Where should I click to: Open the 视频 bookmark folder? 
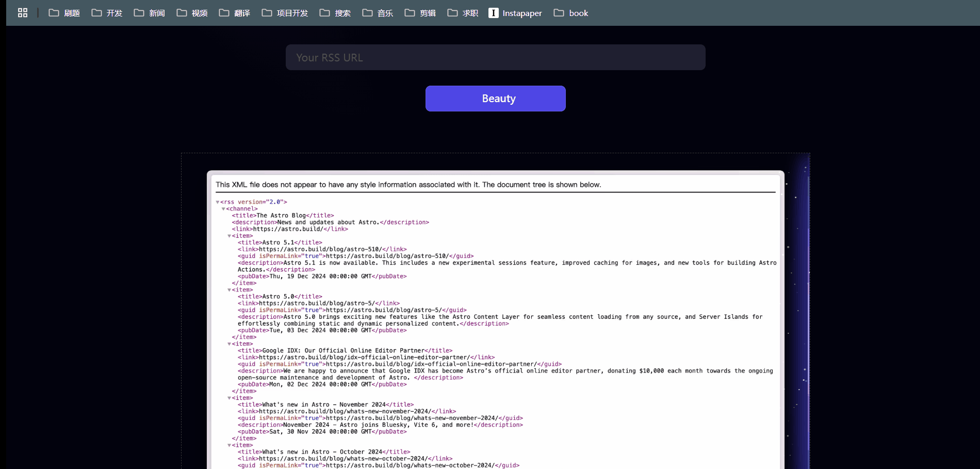[192, 13]
